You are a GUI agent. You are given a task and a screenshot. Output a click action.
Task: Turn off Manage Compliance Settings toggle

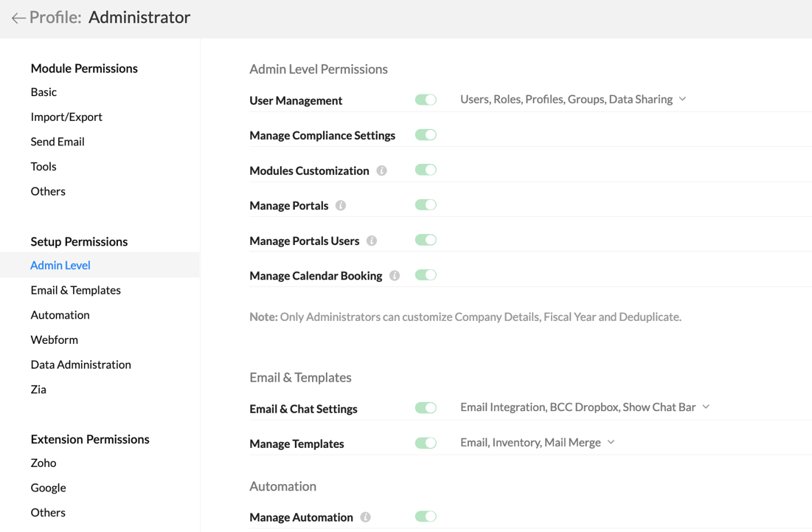(x=426, y=135)
